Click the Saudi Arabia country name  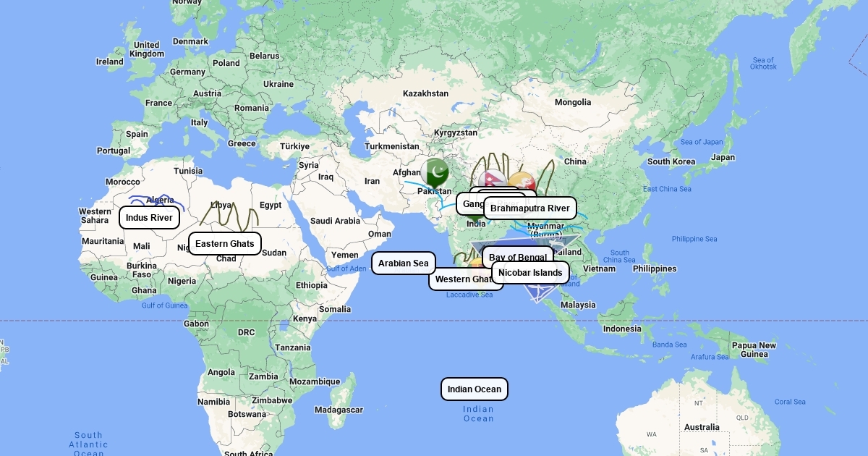click(x=335, y=221)
